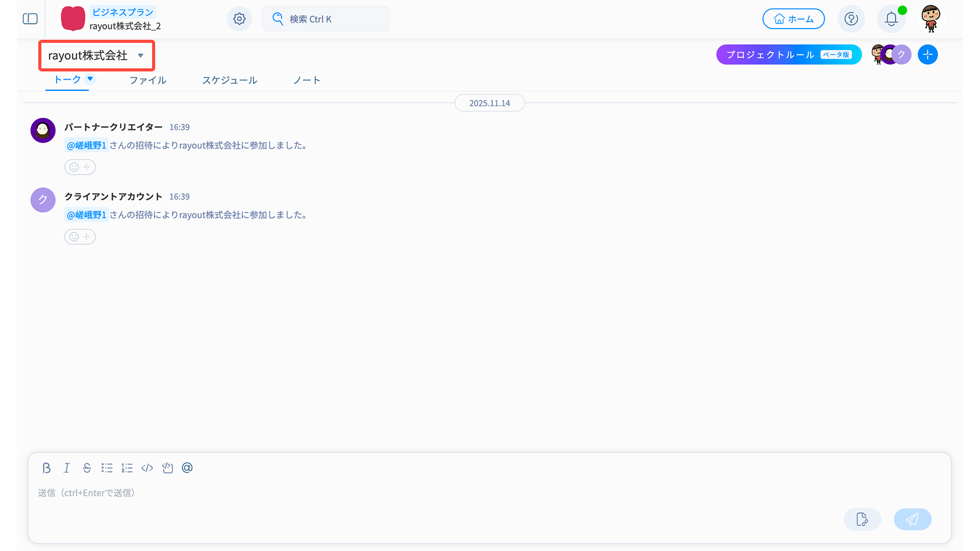Image resolution: width=980 pixels, height=551 pixels.
Task: Toggle bold text formatting
Action: pos(46,468)
